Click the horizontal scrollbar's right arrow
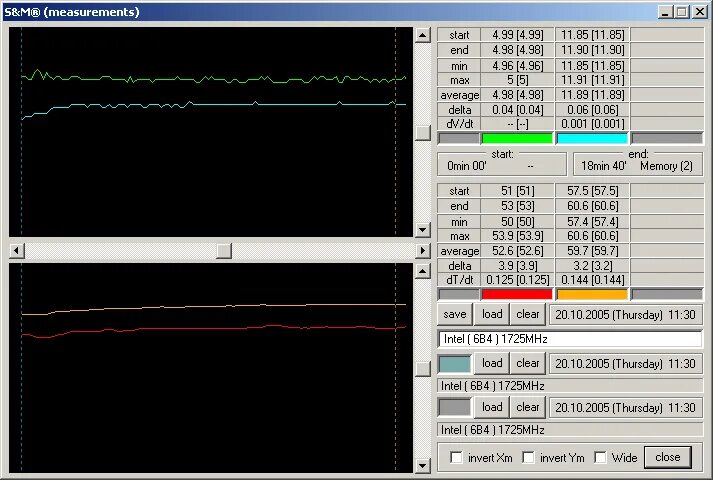The image size is (713, 480). [x=423, y=250]
